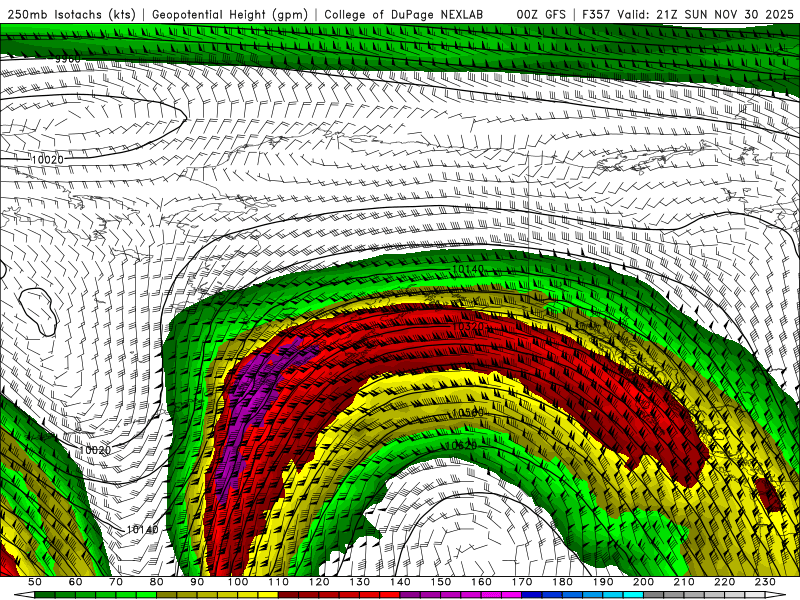Click the color scale label '50'
The width and height of the screenshot is (800, 600).
coord(35,582)
